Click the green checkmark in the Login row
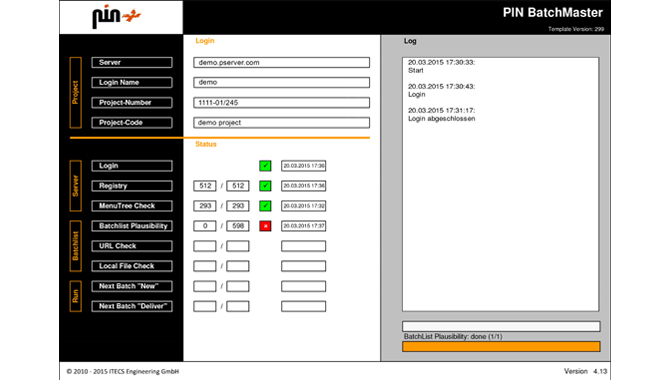Image resolution: width=660 pixels, height=380 pixels. (265, 166)
